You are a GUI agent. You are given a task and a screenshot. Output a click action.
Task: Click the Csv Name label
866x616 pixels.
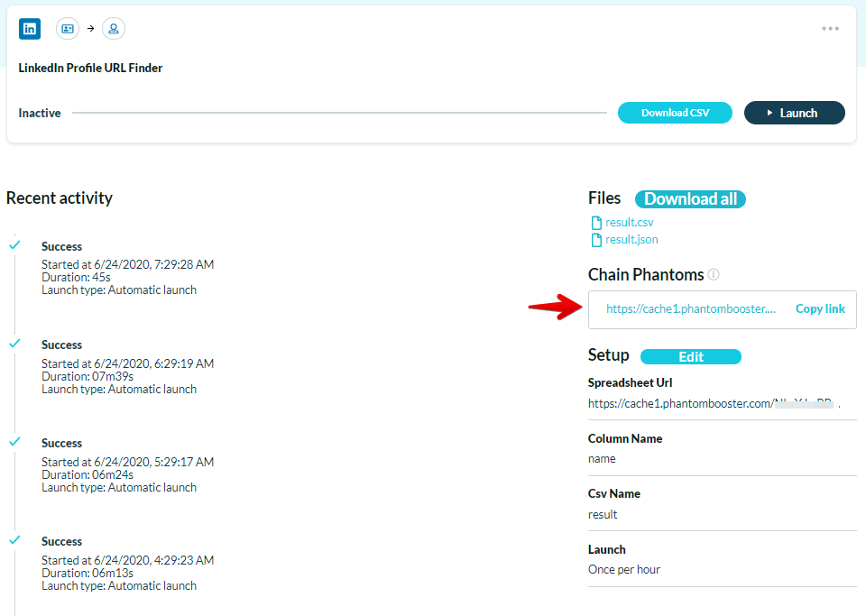[x=614, y=493]
